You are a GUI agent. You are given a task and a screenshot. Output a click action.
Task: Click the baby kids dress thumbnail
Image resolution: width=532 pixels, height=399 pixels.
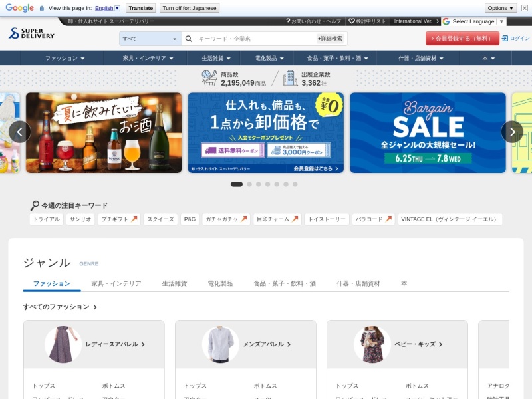[372, 344]
